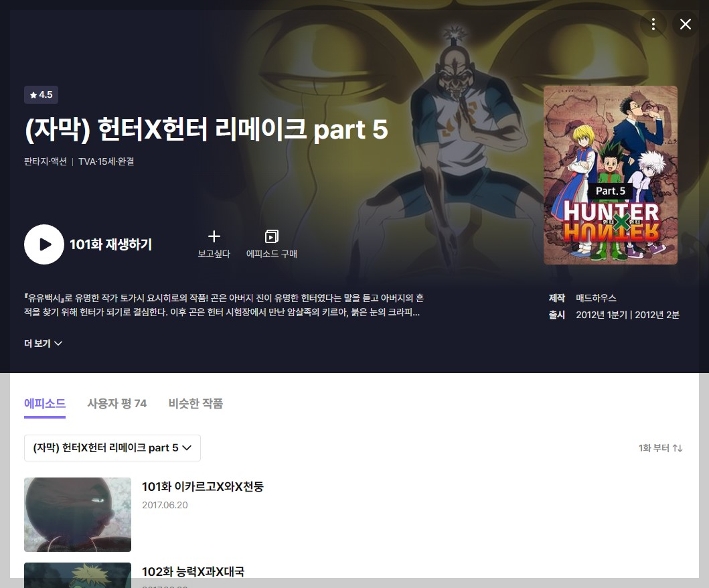Open 에피소드 구매 episode purchase icon

[271, 236]
